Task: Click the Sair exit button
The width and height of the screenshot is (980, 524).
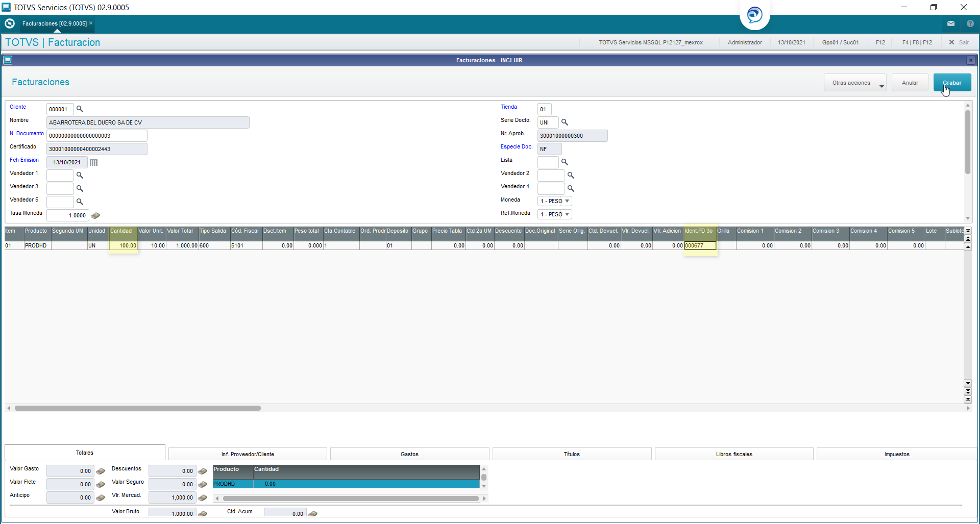Action: 959,42
